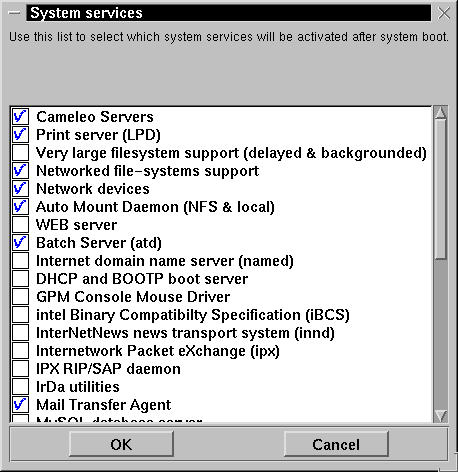Image resolution: width=458 pixels, height=472 pixels.
Task: Enable the WEB server service
Action: pyautogui.click(x=21, y=225)
